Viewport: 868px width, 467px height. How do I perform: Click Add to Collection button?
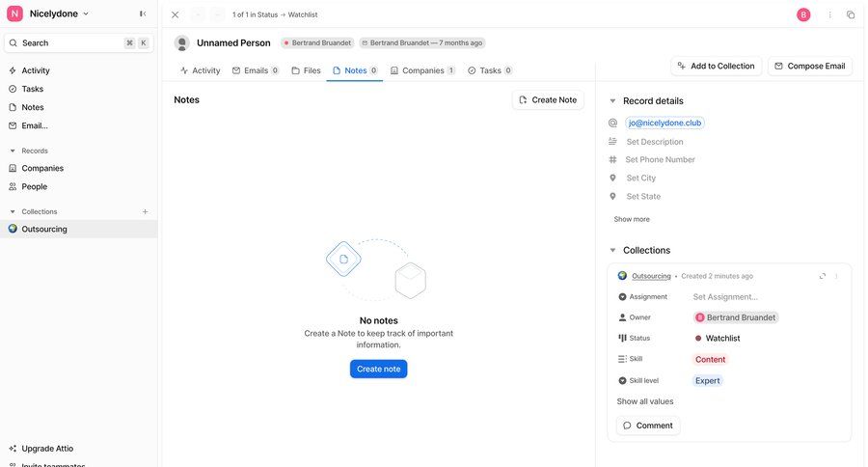717,66
